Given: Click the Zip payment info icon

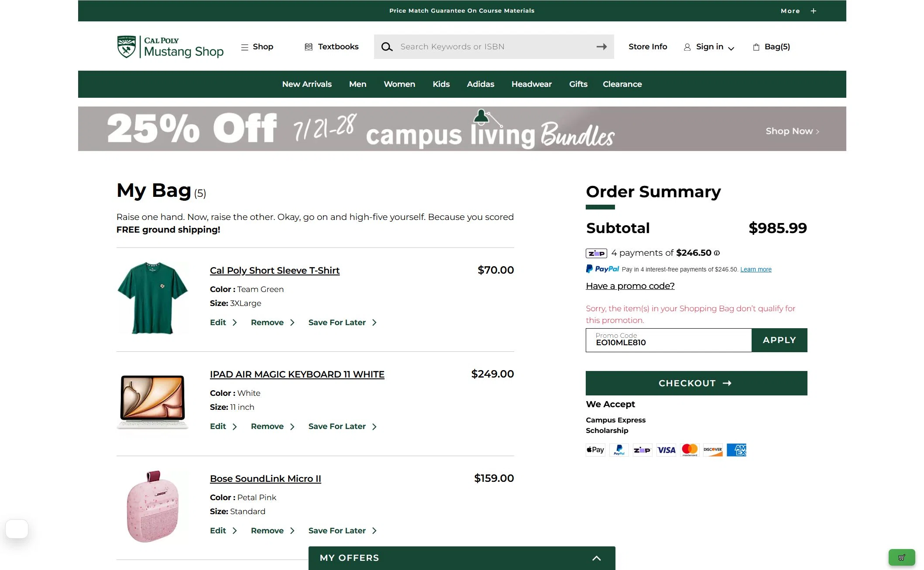Looking at the screenshot, I should point(717,253).
